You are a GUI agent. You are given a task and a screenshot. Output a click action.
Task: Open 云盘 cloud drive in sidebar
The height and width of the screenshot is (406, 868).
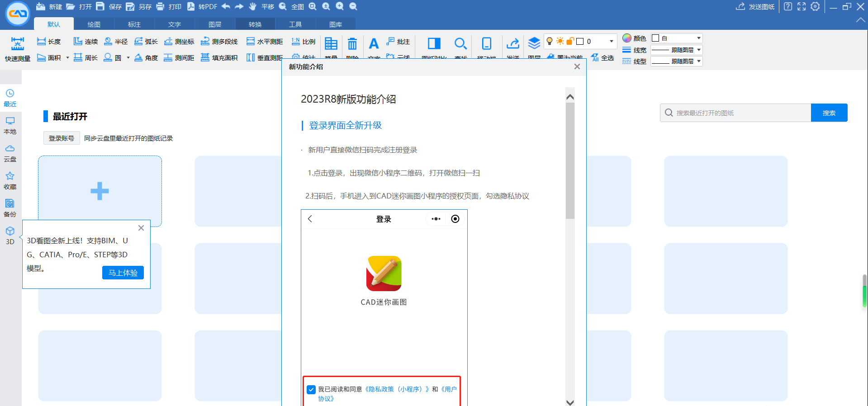click(10, 153)
